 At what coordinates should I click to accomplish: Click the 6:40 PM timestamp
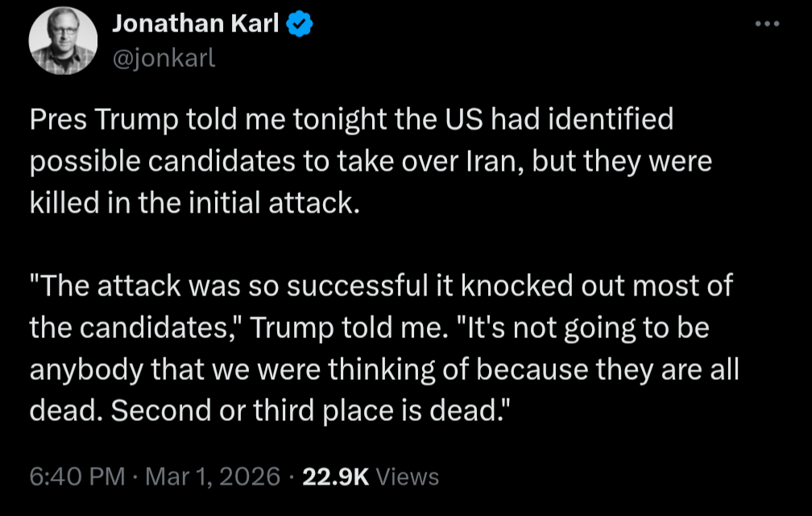pos(77,476)
